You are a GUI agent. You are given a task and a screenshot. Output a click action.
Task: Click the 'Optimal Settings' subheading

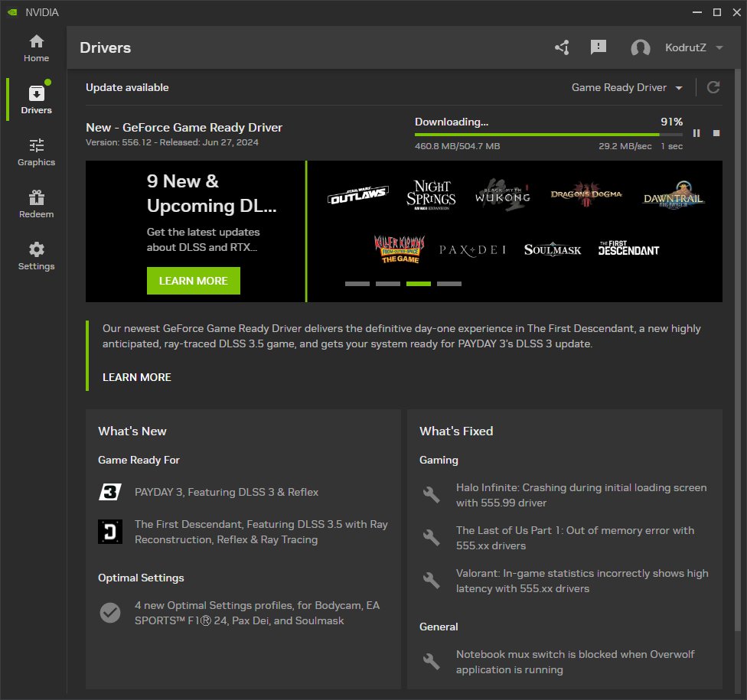tap(141, 578)
